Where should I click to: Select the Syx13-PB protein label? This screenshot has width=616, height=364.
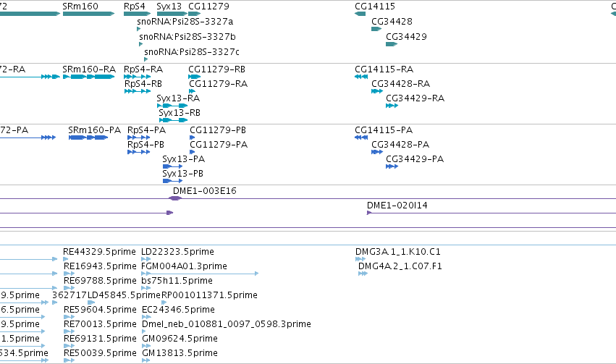click(x=183, y=174)
